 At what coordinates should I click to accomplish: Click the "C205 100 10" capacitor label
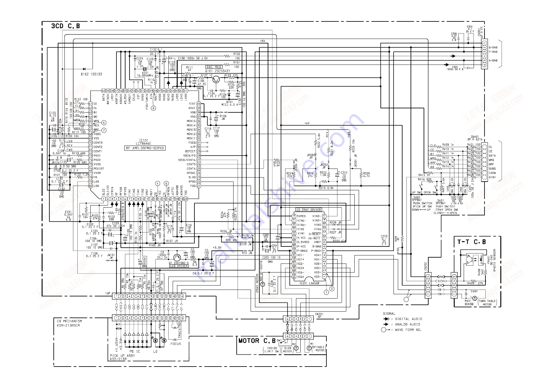tap(271, 257)
